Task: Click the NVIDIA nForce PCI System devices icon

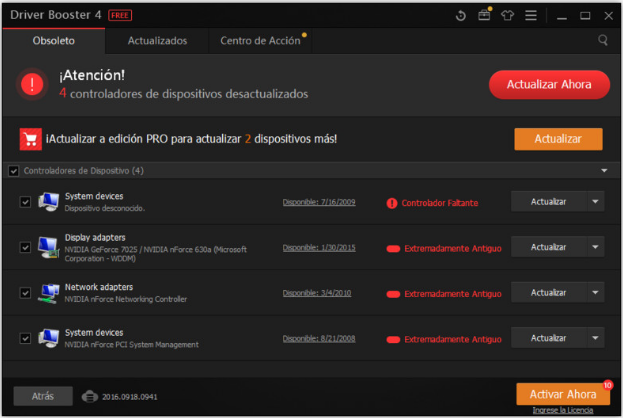Action: pyautogui.click(x=49, y=338)
